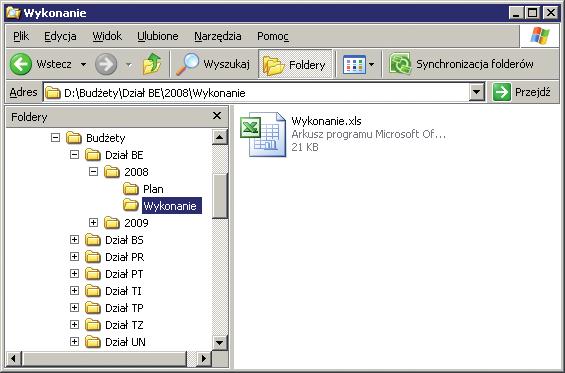Open the Wstecz history dropdown arrow
The image size is (565, 373).
click(83, 65)
